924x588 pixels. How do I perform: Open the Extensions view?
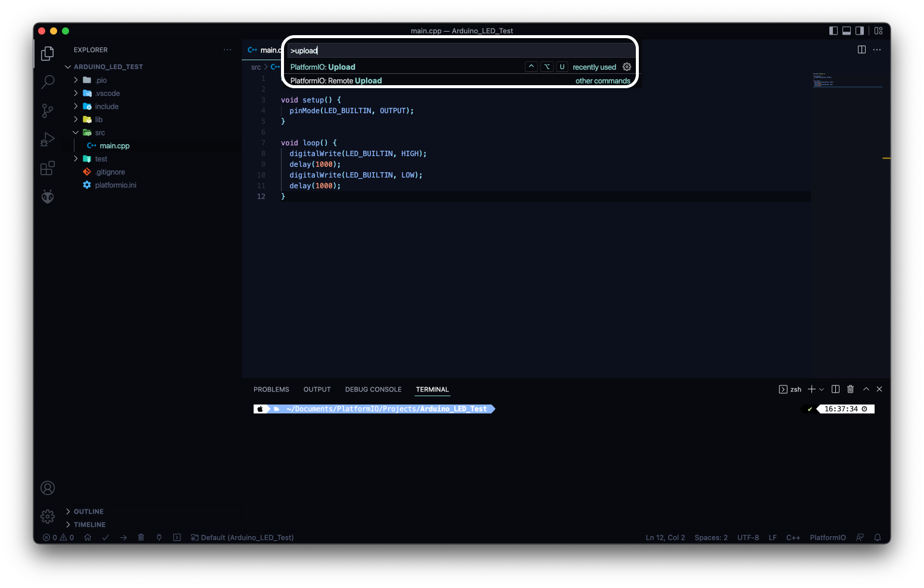(x=48, y=168)
